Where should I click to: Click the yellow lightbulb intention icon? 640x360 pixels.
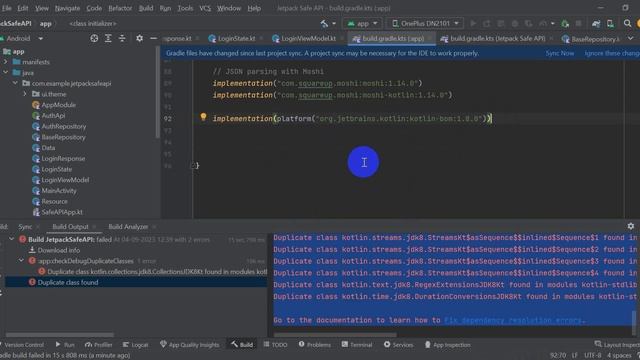point(203,117)
